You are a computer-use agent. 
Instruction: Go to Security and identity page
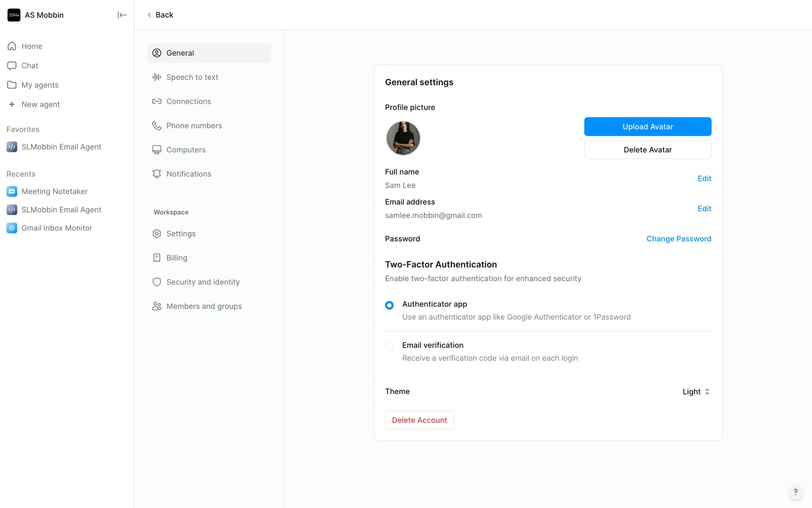coord(203,282)
